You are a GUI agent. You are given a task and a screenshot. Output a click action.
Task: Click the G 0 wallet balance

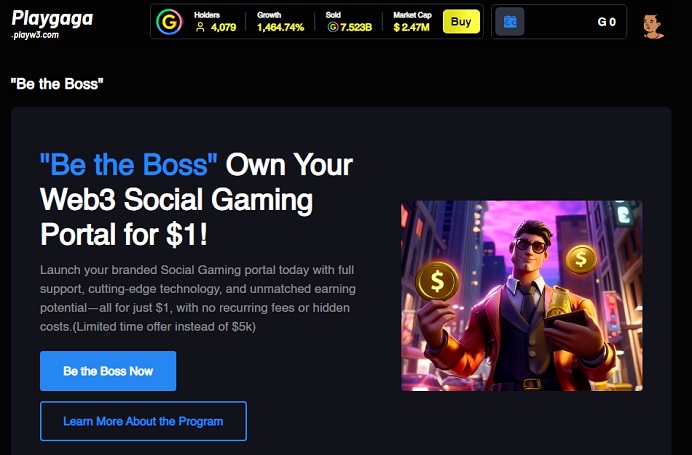(607, 22)
